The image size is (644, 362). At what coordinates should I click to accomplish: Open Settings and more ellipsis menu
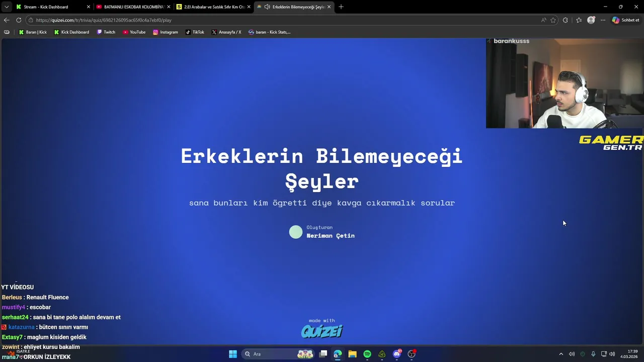603,20
